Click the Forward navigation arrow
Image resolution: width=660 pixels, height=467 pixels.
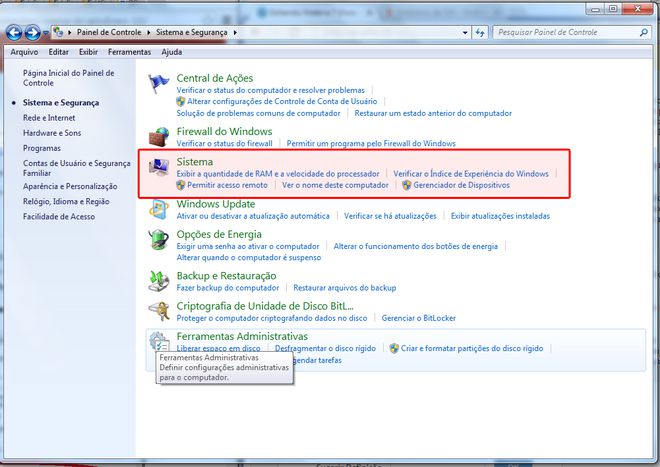click(x=32, y=32)
